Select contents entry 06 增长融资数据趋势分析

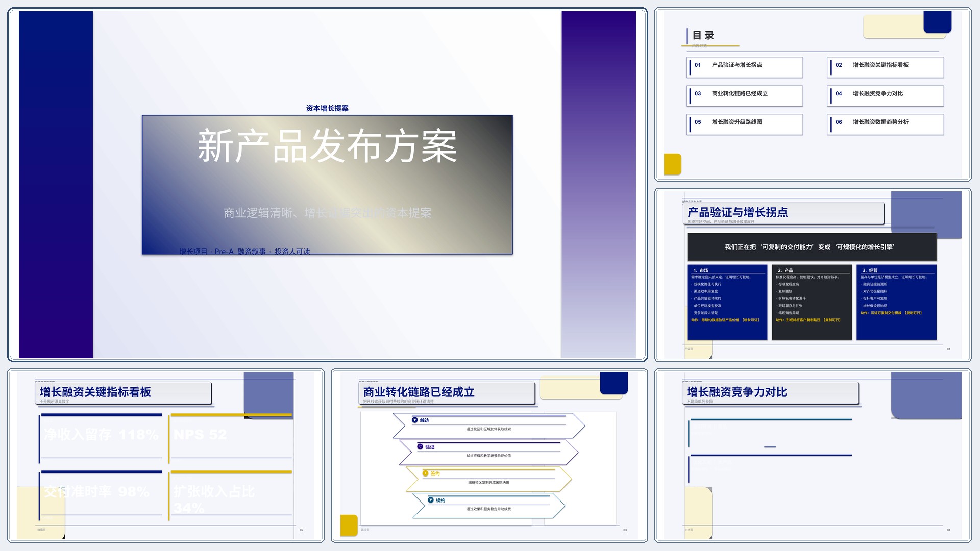(x=885, y=124)
